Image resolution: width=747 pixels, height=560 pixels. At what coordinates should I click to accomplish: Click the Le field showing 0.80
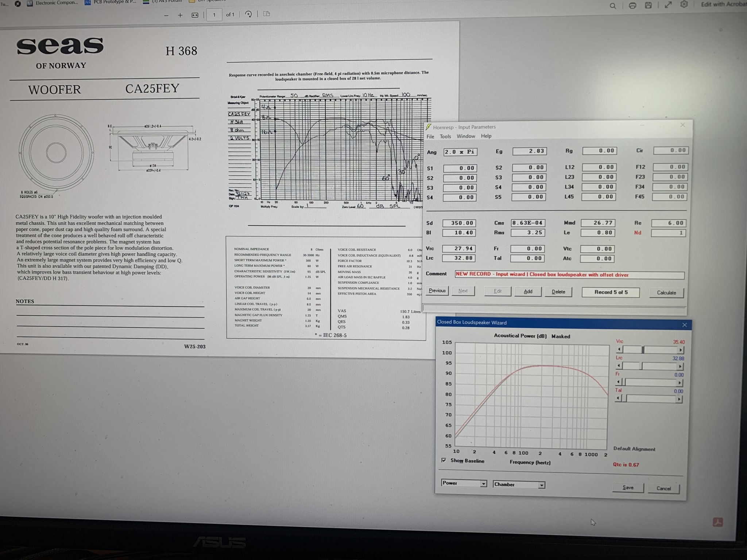(x=597, y=233)
